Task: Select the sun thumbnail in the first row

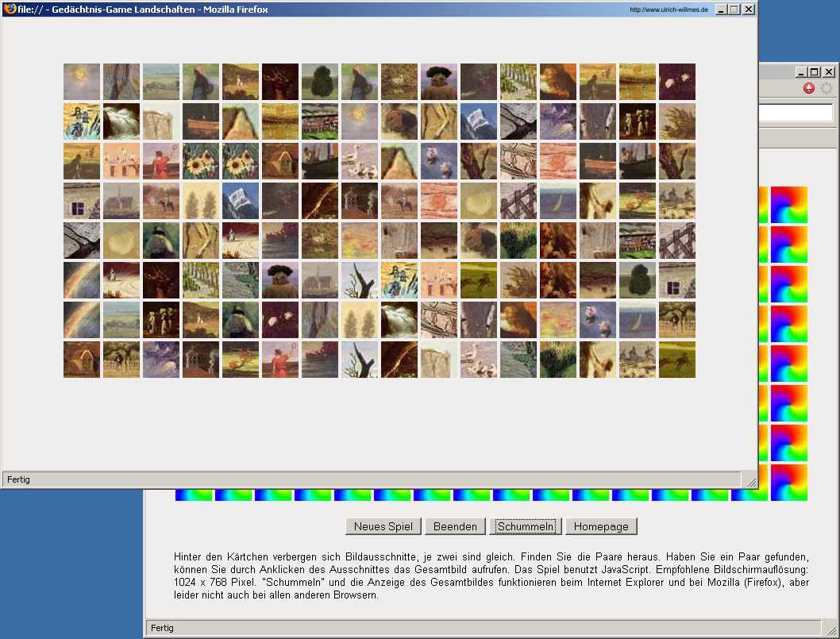Action: point(82,82)
